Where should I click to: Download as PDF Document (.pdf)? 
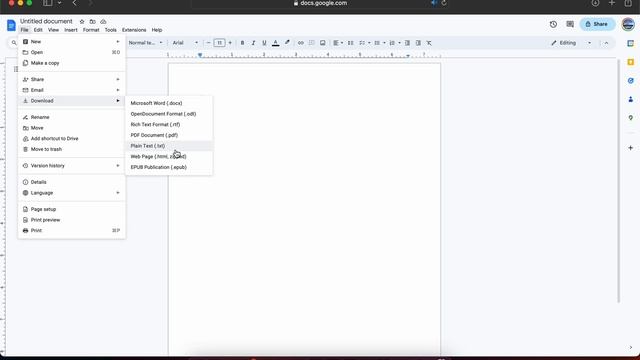pos(169,135)
